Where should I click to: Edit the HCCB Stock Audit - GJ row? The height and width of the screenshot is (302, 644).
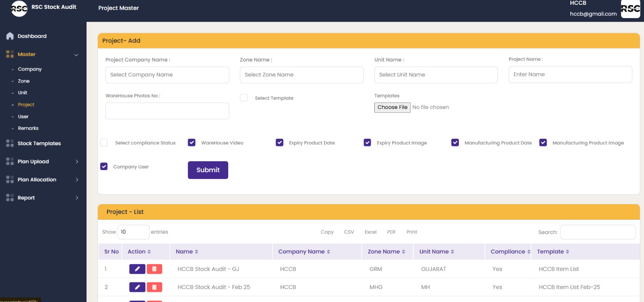point(137,269)
